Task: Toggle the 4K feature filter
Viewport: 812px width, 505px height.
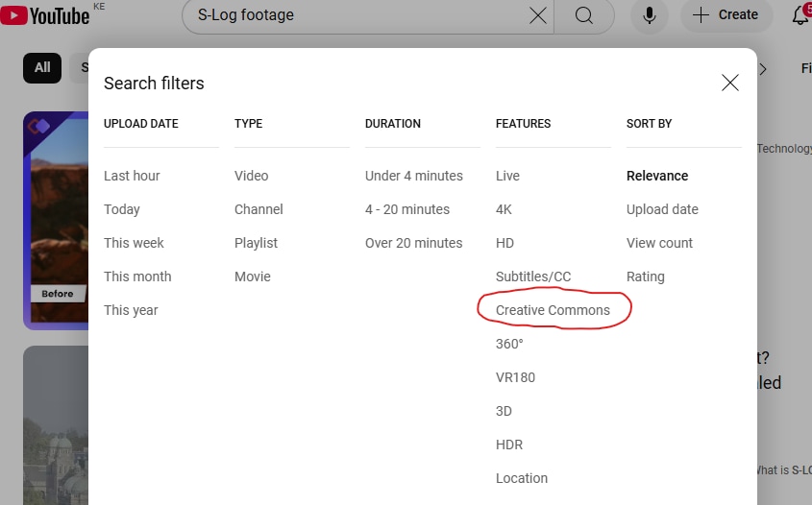Action: [504, 209]
